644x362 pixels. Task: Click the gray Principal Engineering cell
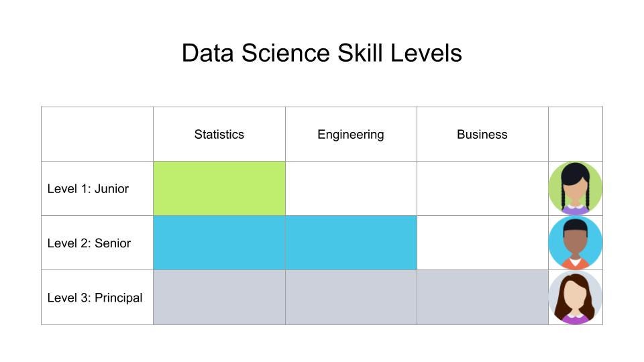click(351, 297)
